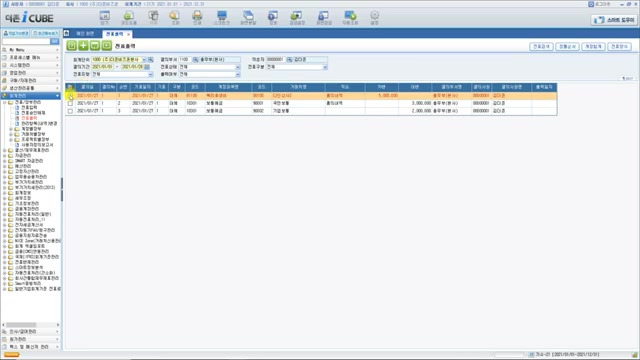Image resolution: width=640 pixels, height=360 pixels.
Task: Collapse the 회계관리 sidebar section
Action: pos(31,96)
